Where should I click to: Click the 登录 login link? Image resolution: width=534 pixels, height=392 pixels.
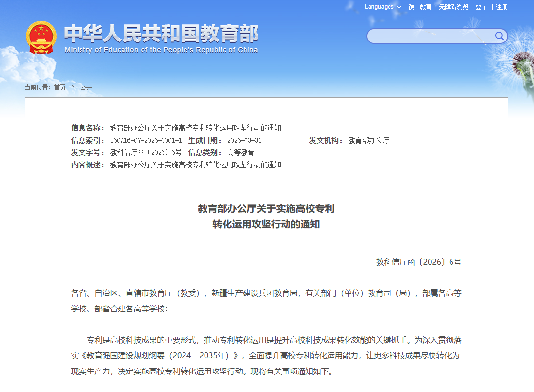coord(481,7)
